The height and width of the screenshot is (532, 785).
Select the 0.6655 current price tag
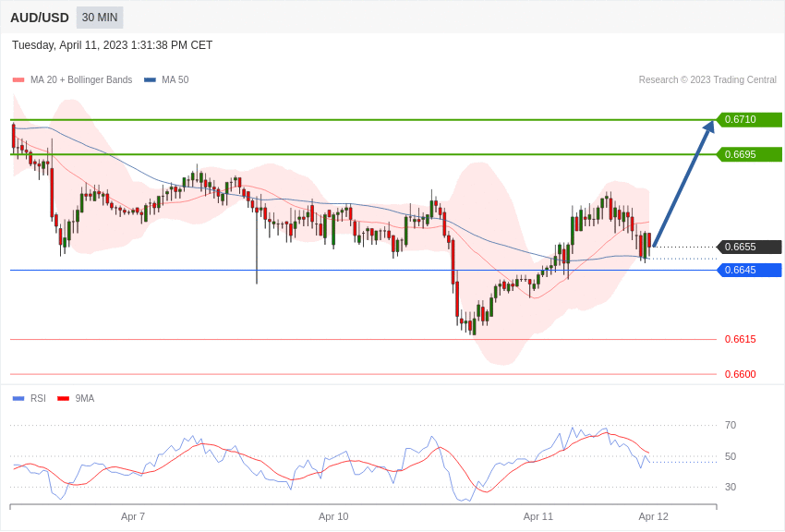click(749, 247)
